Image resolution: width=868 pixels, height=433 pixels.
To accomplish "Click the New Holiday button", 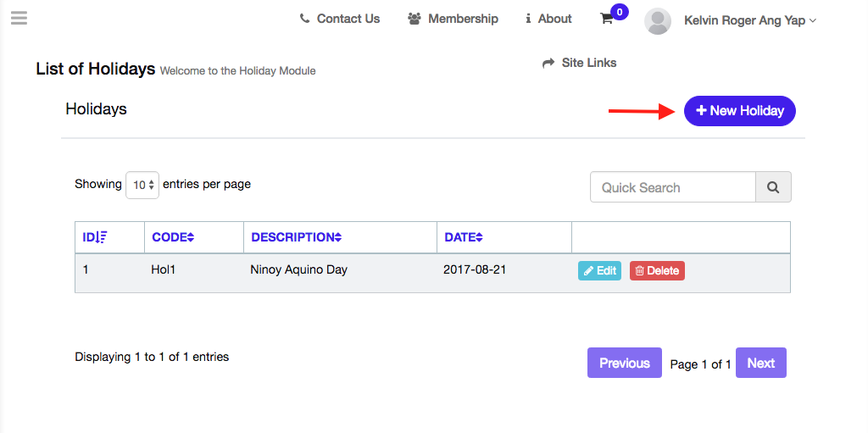I will (739, 110).
